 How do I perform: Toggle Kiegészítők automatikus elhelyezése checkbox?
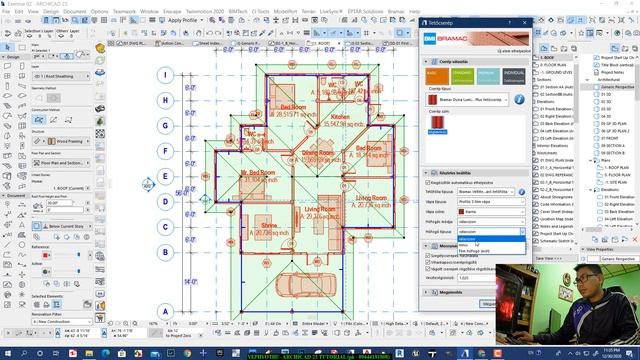428,182
